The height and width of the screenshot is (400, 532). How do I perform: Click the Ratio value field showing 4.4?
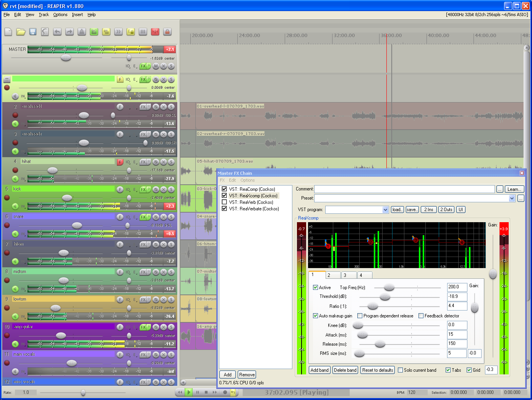[x=457, y=306]
